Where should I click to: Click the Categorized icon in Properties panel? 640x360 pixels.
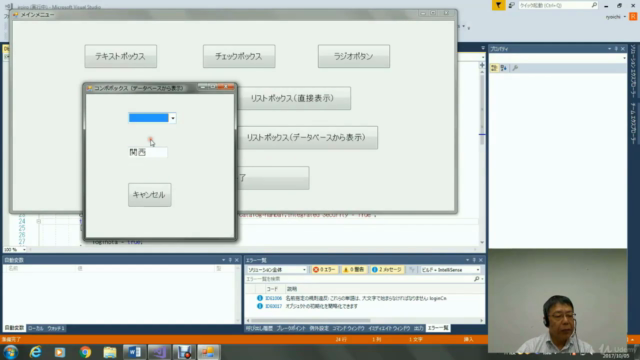(x=494, y=68)
